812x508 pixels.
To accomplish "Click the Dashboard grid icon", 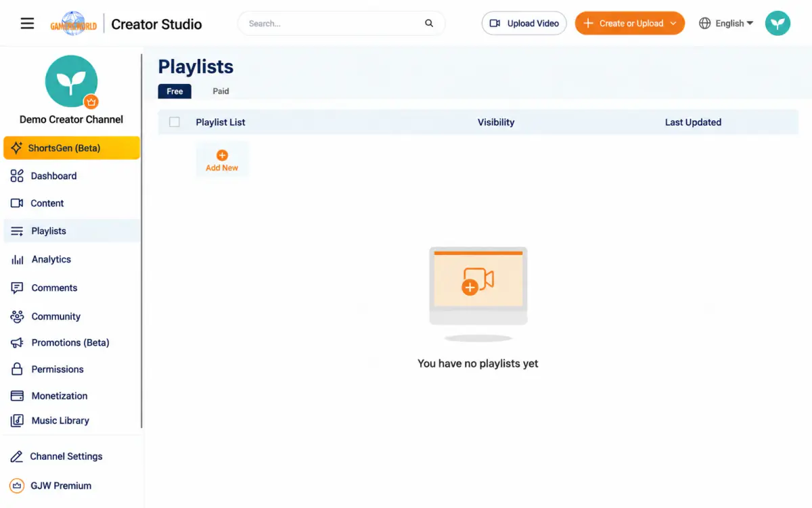I will point(17,176).
